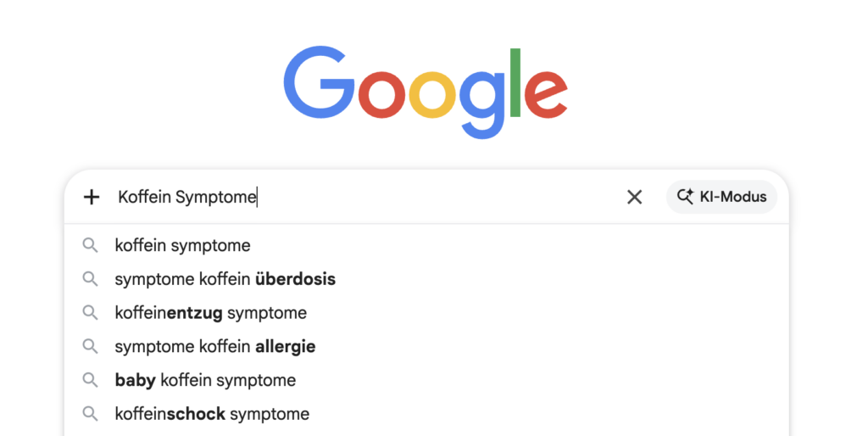Clear the search text with the X icon
This screenshot has height=436, width=868.
click(x=634, y=198)
